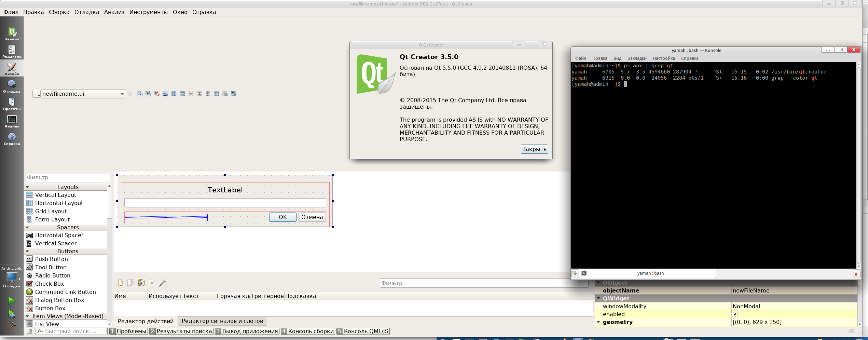
Task: Click the Edit Buddies toolbar icon
Action: tap(157, 94)
